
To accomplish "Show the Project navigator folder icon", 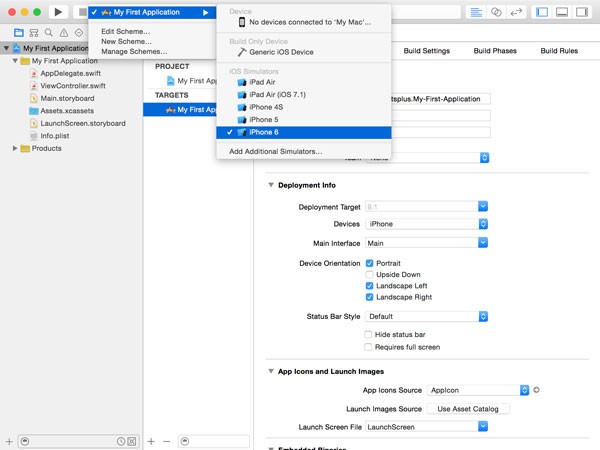I will coord(19,33).
